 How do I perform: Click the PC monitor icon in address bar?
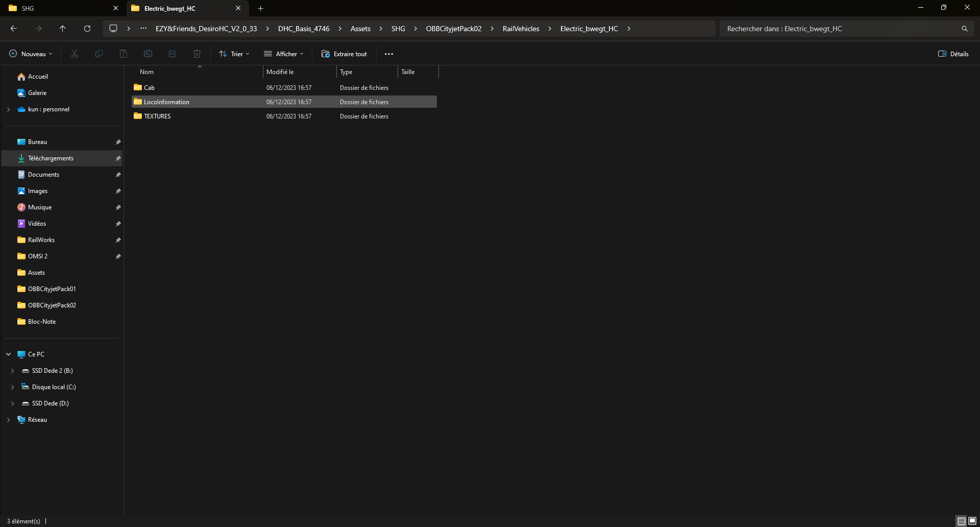pos(113,29)
